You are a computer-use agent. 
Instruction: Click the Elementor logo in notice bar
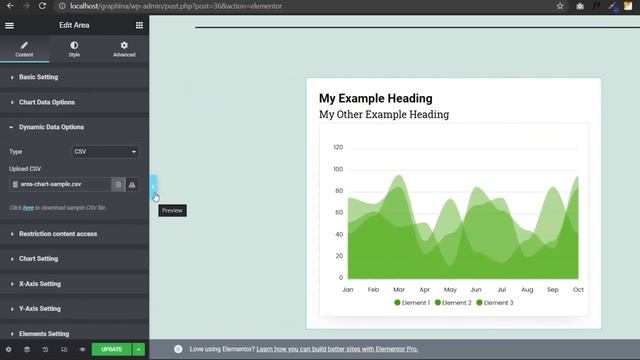tap(178, 349)
